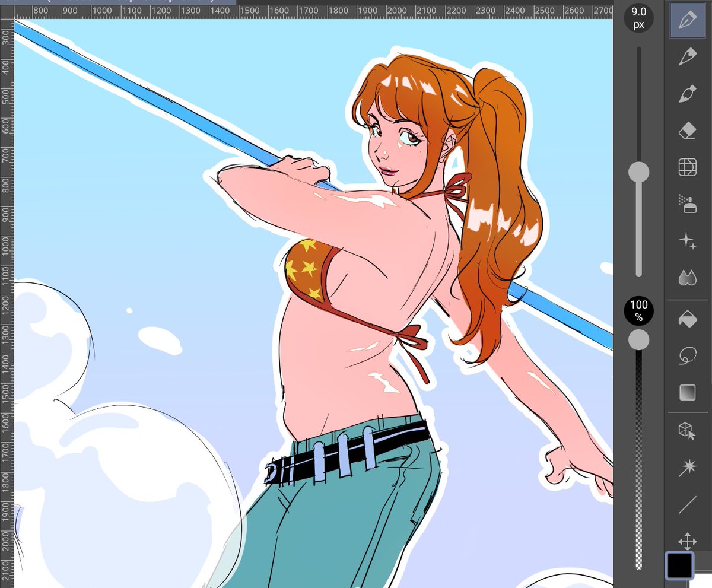Select the Gradient tool
The height and width of the screenshot is (588, 712).
[687, 393]
